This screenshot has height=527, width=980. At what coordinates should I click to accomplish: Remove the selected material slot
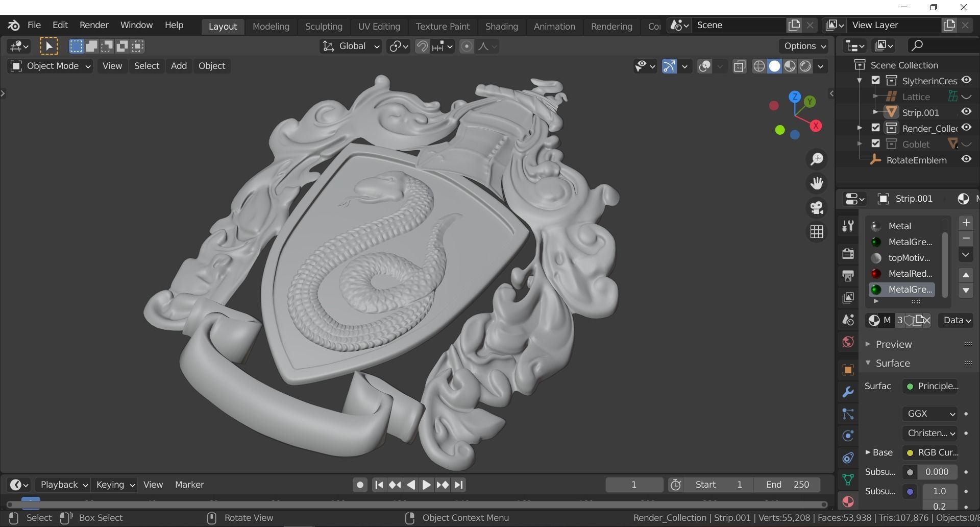966,238
